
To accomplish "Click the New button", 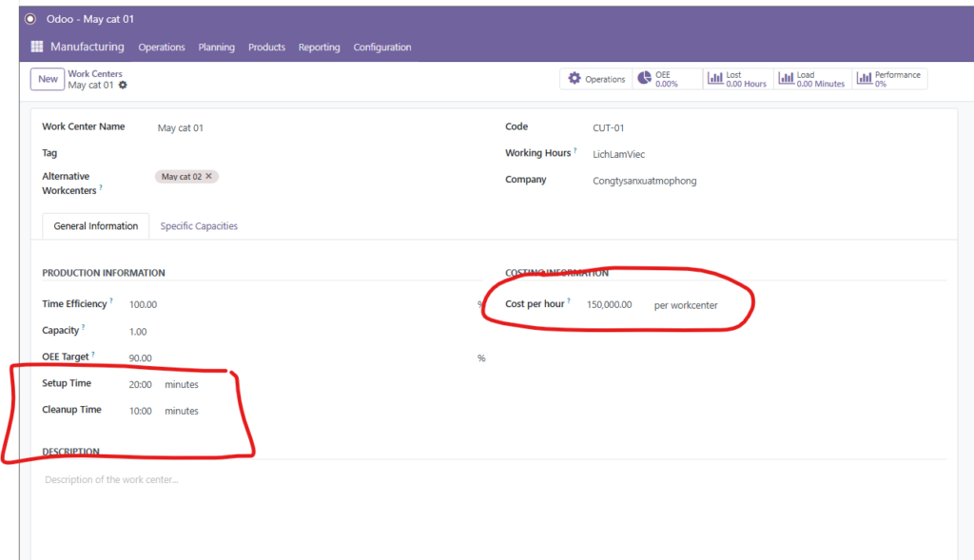I will [48, 79].
